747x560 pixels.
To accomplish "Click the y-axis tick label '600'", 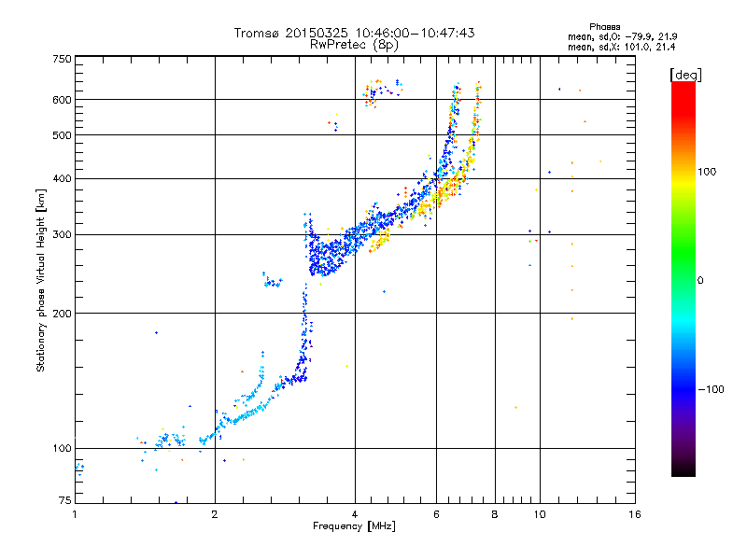I will (62, 100).
